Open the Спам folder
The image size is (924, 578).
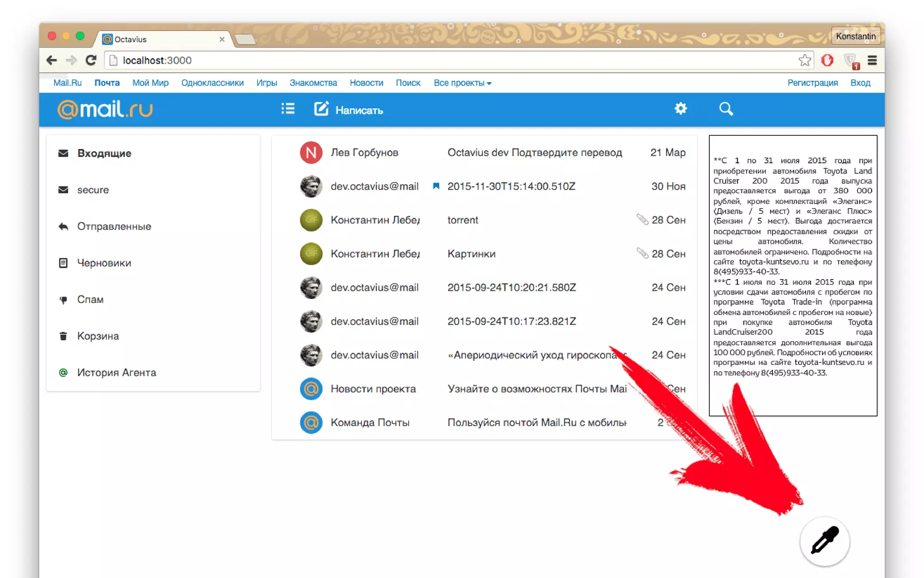[x=90, y=299]
